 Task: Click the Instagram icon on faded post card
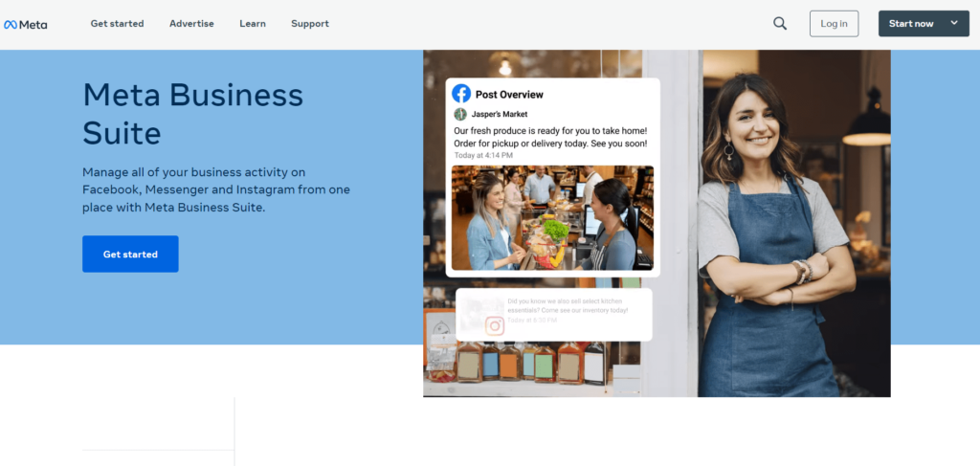click(x=495, y=325)
